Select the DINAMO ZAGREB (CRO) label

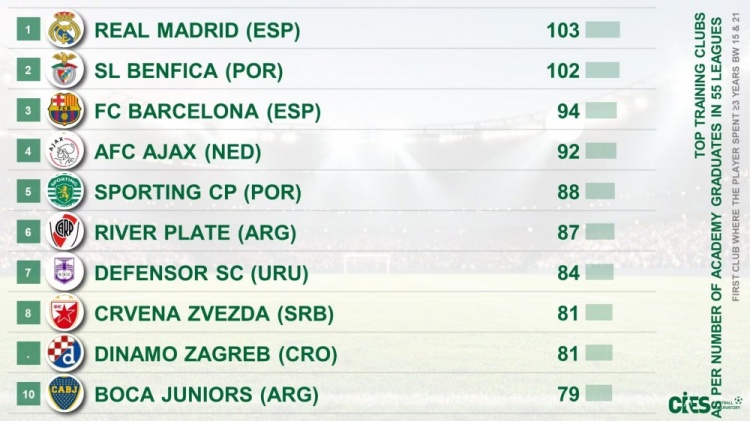click(216, 353)
